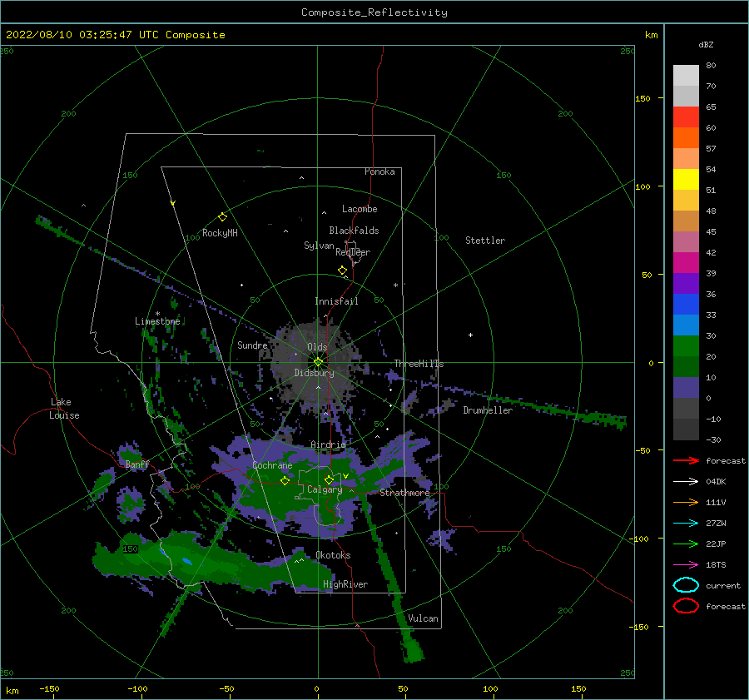Click the Lake Louise label
The height and width of the screenshot is (700, 749).
tap(64, 409)
